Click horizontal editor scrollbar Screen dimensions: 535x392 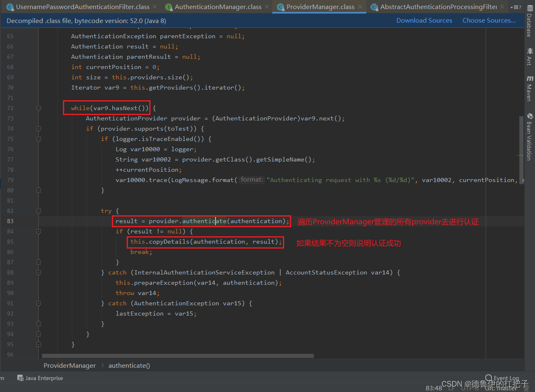[178, 356]
